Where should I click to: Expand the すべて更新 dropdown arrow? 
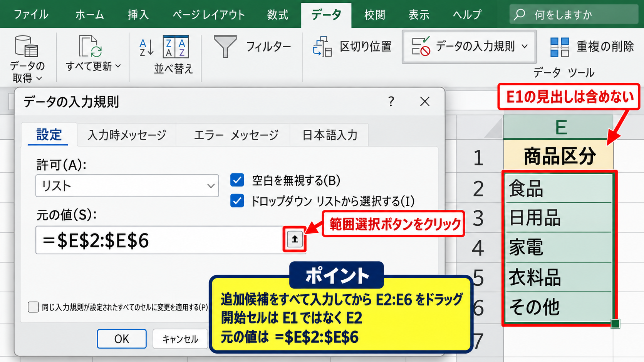coord(118,66)
